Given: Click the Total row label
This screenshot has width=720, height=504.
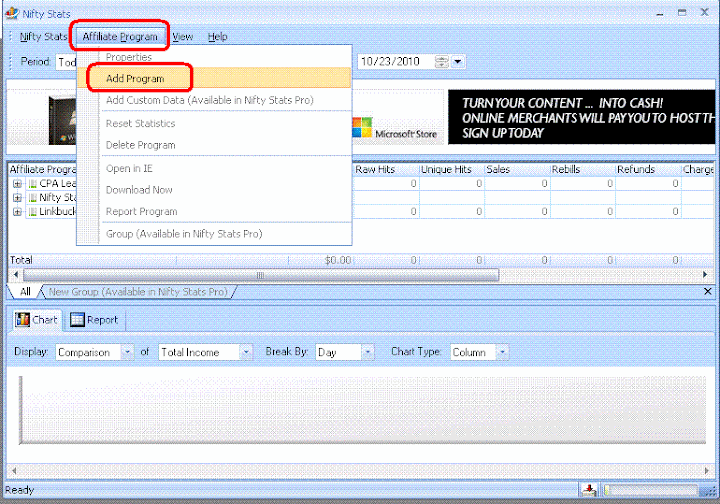Looking at the screenshot, I should point(21,260).
